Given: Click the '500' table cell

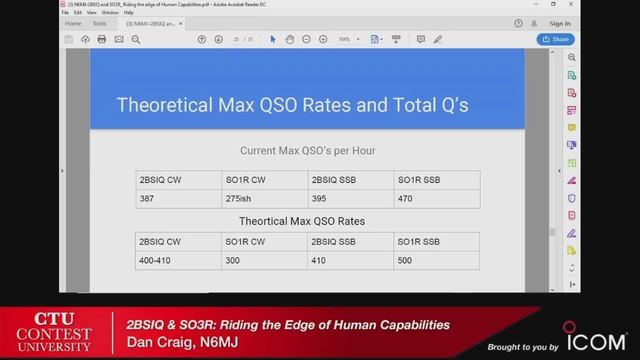Looking at the screenshot, I should 437,260.
